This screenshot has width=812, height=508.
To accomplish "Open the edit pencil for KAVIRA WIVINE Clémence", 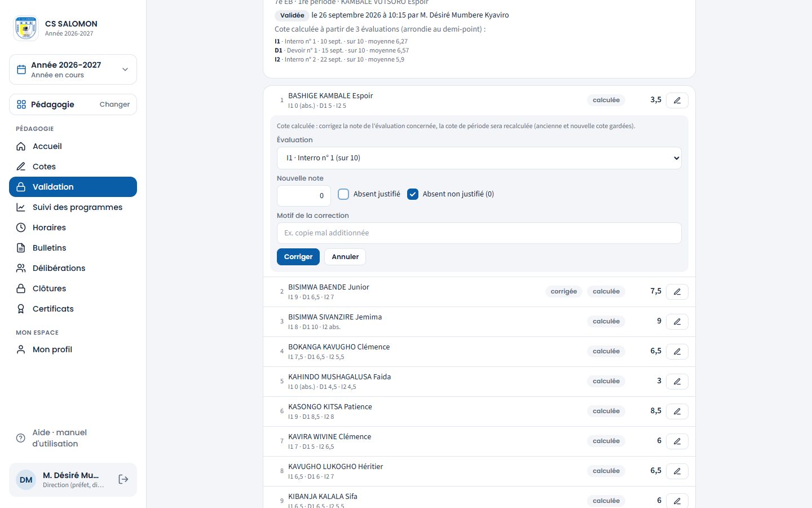I will pyautogui.click(x=677, y=441).
